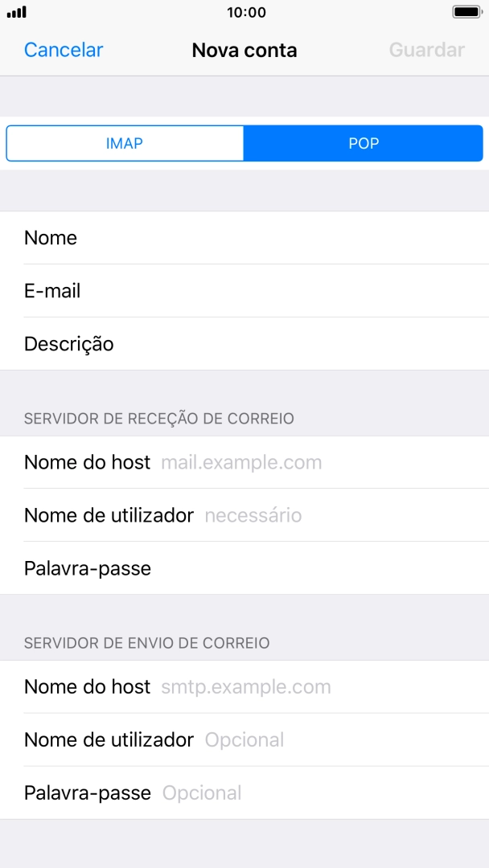Screen dimensions: 489x868
Task: Select the POP tab
Action: click(x=364, y=143)
